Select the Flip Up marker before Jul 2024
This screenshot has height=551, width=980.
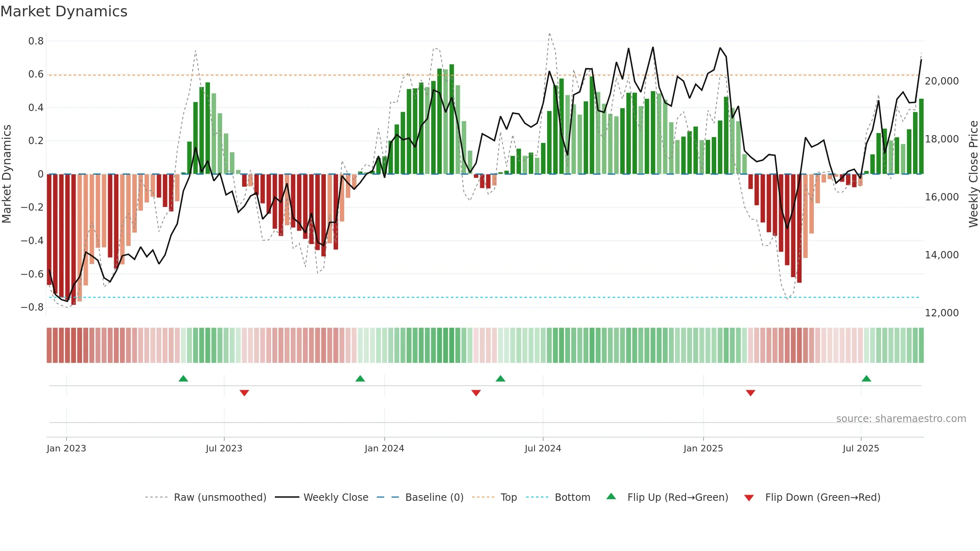pyautogui.click(x=501, y=378)
